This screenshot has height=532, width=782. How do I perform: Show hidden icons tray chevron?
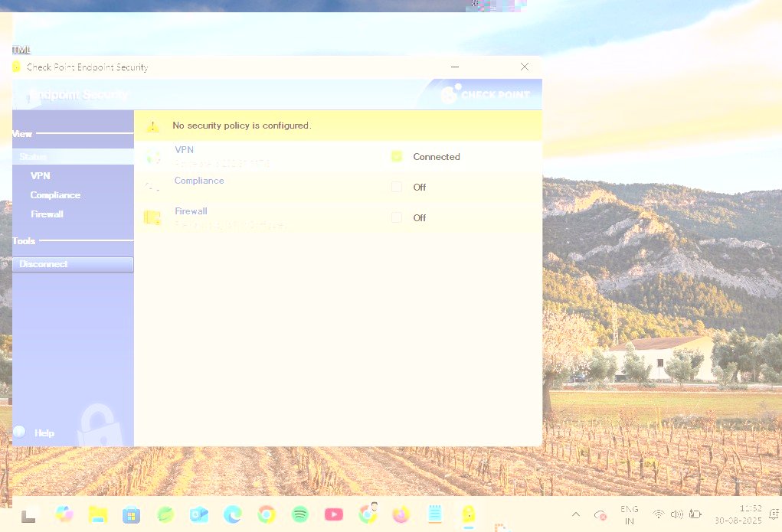tap(575, 514)
